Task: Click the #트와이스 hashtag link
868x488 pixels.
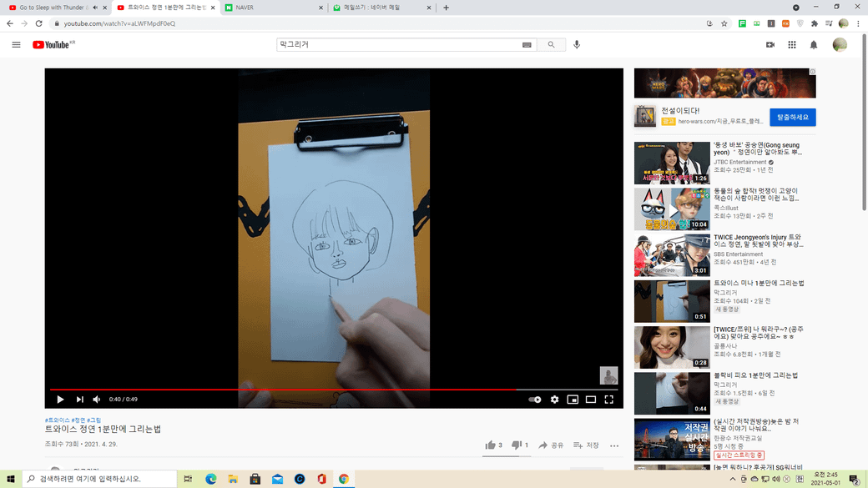Action: coord(57,420)
